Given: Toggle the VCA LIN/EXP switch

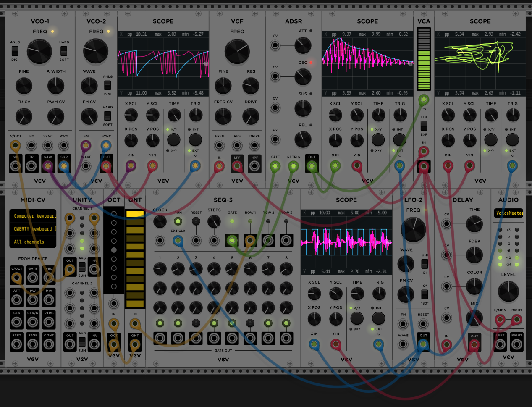Looking at the screenshot, I should click(424, 126).
